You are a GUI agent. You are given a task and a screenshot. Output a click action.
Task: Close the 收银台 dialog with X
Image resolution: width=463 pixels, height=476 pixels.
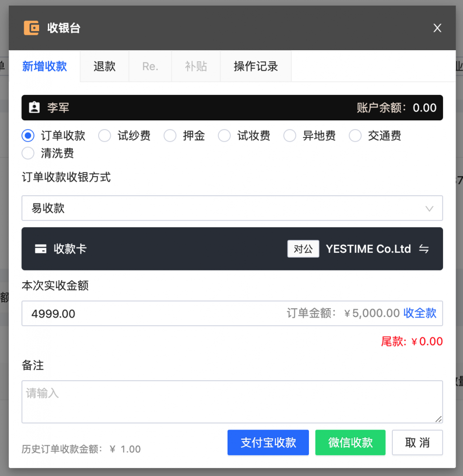437,28
